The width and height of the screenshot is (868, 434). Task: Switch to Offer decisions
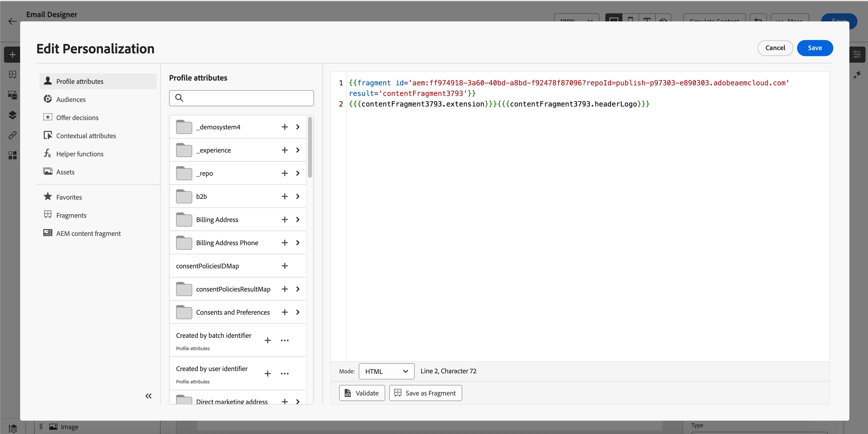click(x=98, y=118)
